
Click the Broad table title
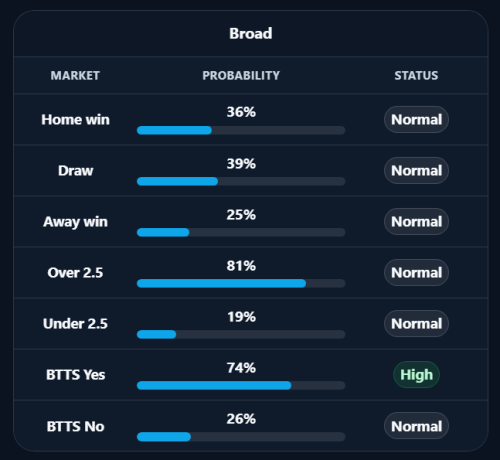(x=251, y=33)
